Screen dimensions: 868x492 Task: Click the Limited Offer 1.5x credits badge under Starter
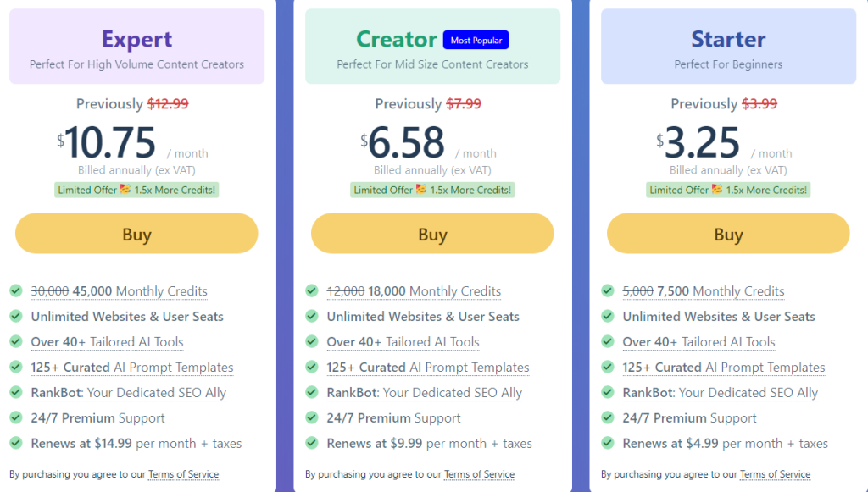click(x=728, y=190)
